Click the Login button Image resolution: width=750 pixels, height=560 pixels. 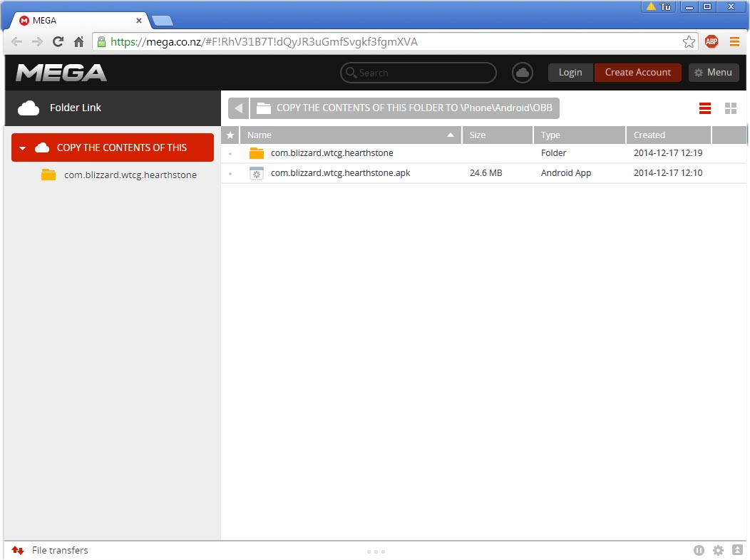point(570,73)
